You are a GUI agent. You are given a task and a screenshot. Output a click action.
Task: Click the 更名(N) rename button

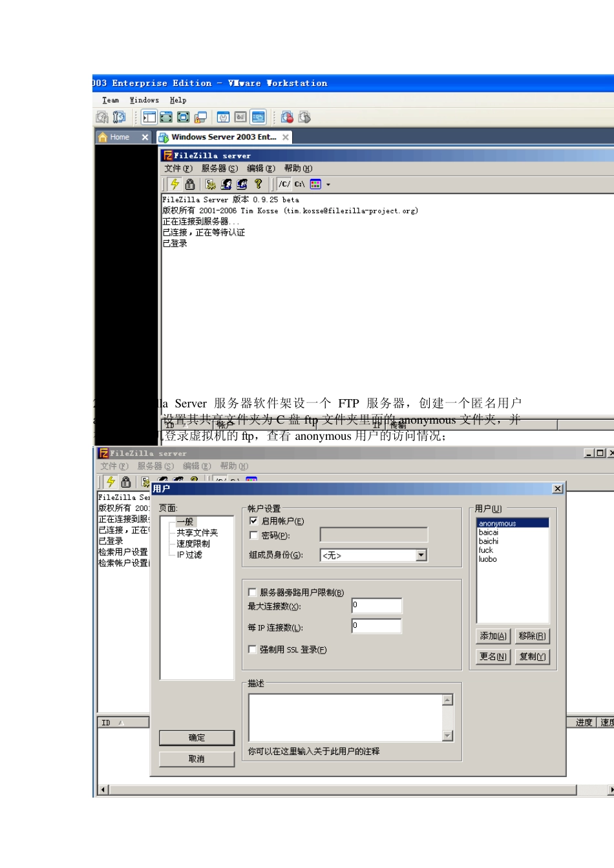pos(493,657)
